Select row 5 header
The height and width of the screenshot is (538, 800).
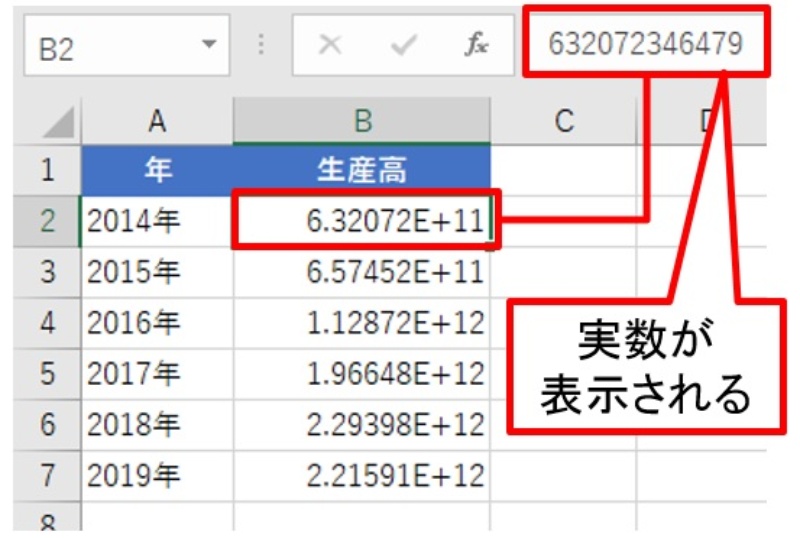click(47, 373)
